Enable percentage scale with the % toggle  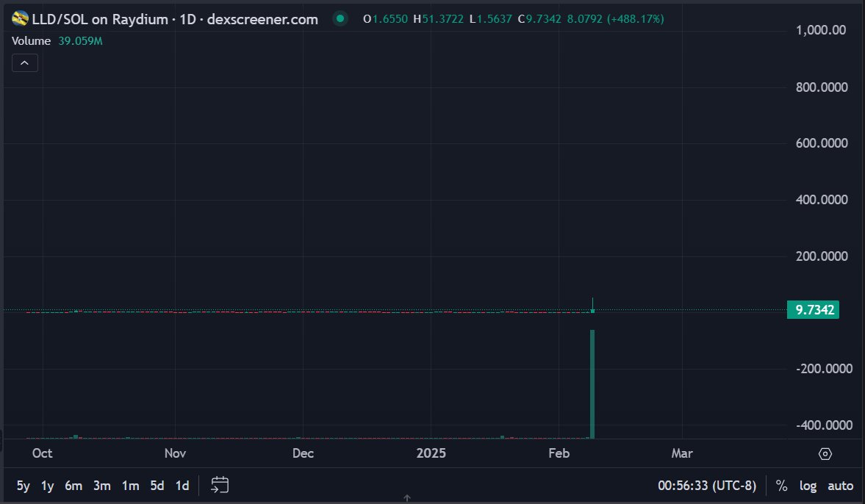click(781, 486)
